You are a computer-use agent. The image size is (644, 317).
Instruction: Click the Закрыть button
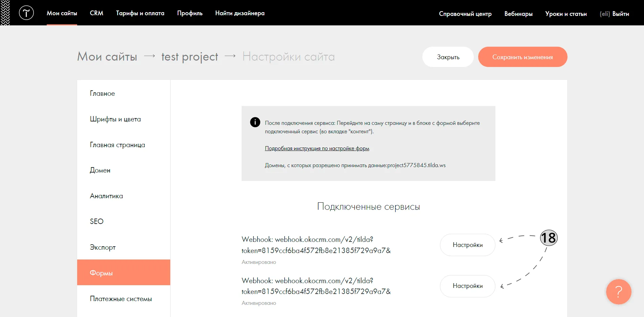[x=448, y=57]
